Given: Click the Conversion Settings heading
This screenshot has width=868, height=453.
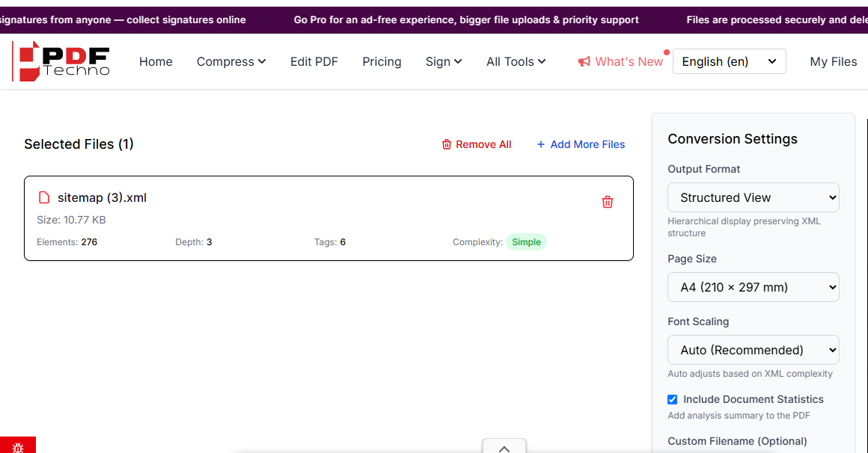Looking at the screenshot, I should coord(733,139).
